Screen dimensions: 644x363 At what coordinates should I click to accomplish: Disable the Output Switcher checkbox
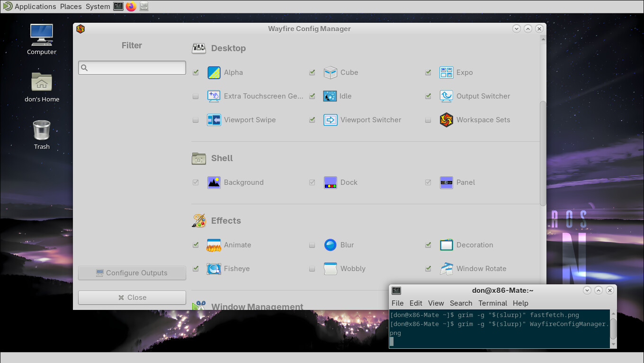428,96
